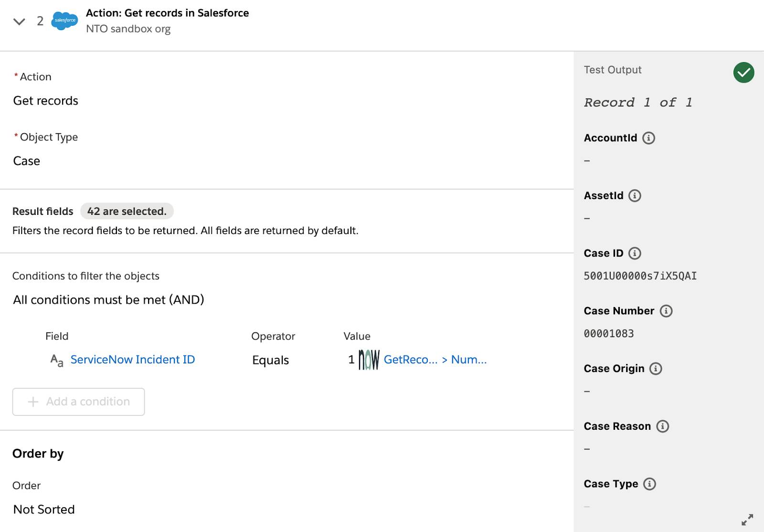Click the green test success checkmark

(x=743, y=73)
